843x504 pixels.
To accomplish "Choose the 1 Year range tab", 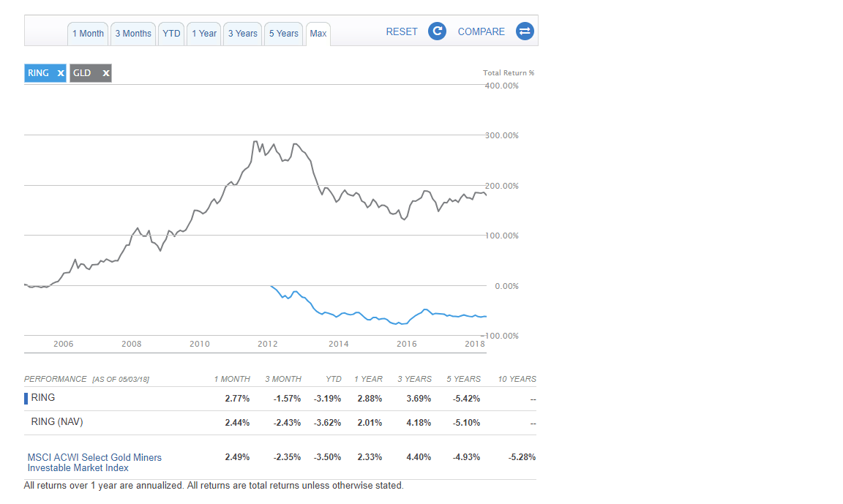I will 204,34.
